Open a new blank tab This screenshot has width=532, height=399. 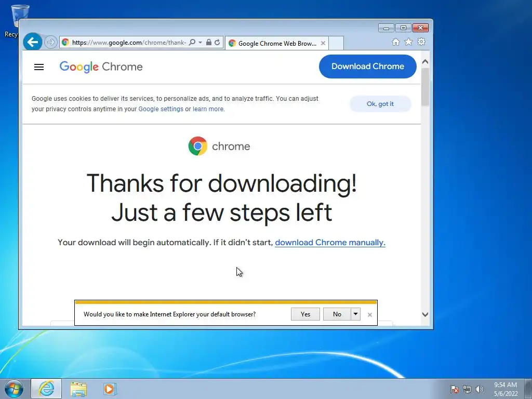coord(336,43)
